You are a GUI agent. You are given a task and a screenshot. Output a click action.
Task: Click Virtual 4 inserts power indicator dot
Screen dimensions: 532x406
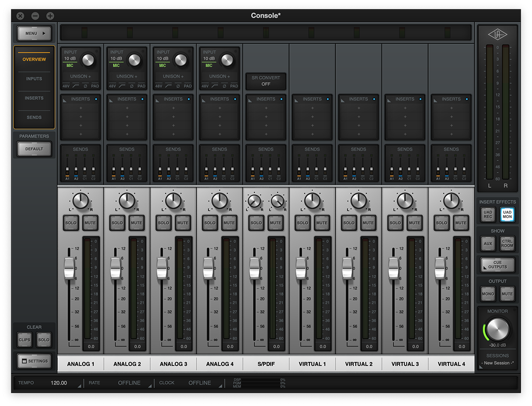pyautogui.click(x=467, y=99)
